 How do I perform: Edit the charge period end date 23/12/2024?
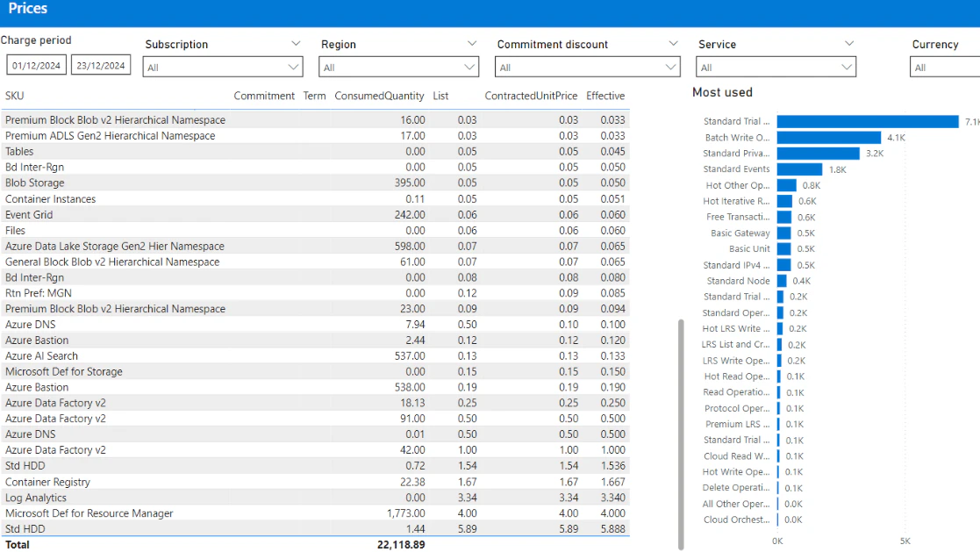click(101, 65)
